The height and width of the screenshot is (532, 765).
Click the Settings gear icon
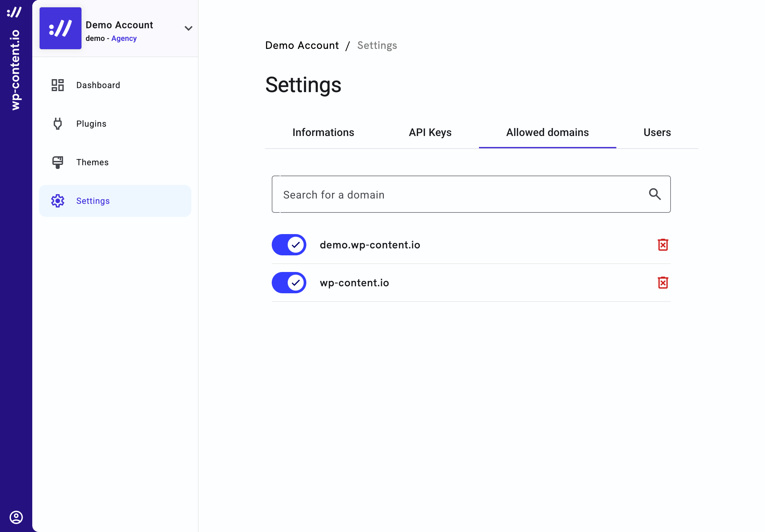[x=58, y=201]
